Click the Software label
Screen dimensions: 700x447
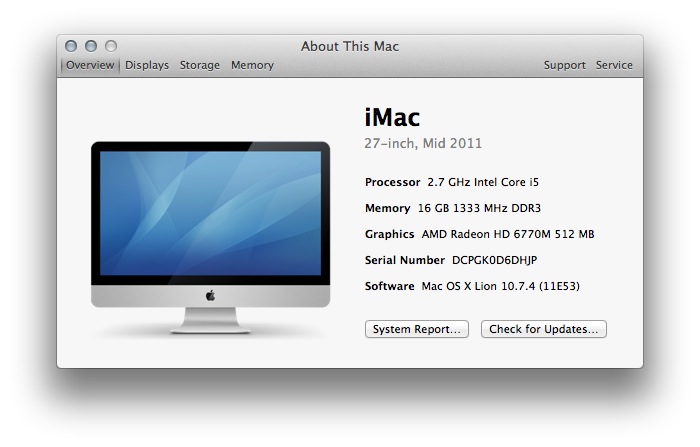pos(389,286)
